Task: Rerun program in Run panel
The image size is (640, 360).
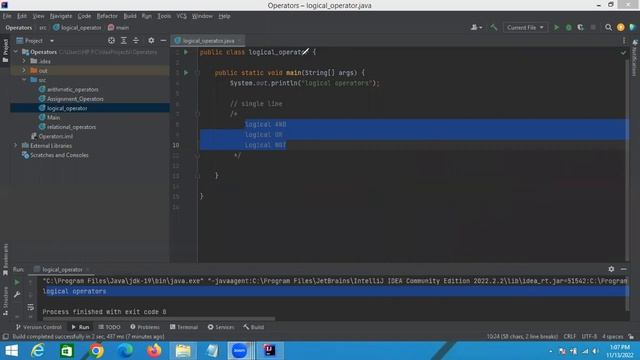Action: [17, 282]
